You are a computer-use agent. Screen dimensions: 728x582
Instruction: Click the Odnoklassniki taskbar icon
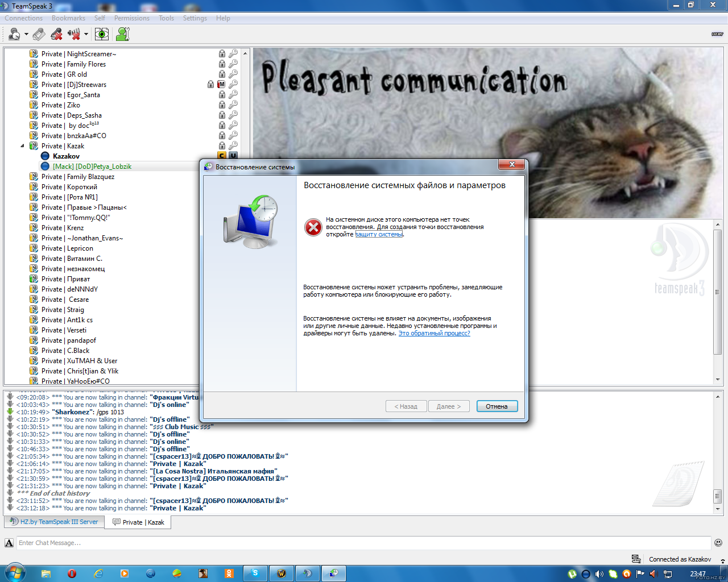(x=229, y=573)
